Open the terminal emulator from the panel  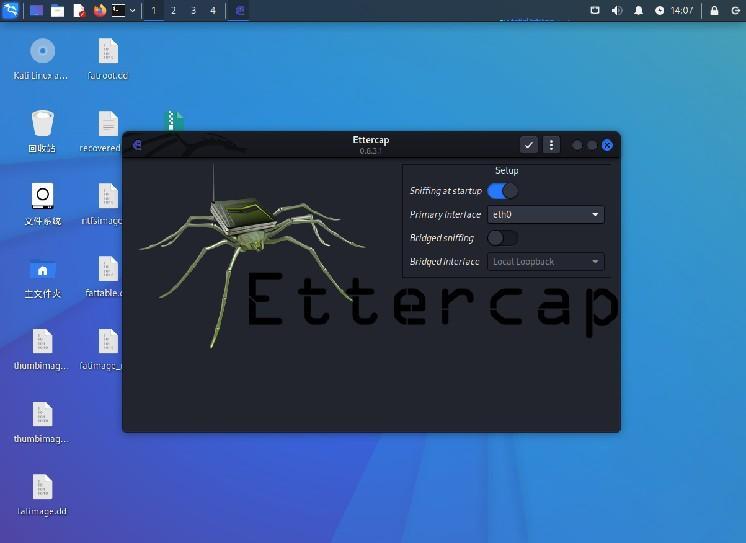118,10
